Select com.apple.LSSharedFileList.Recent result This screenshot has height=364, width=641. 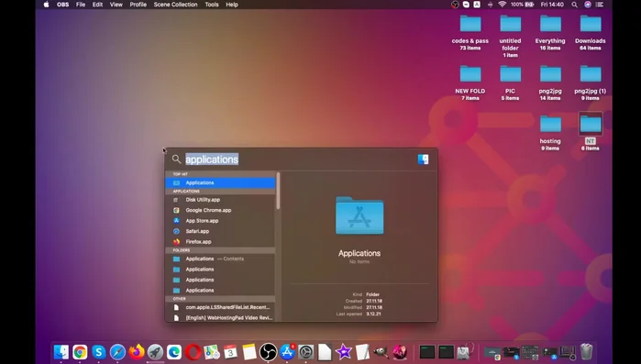point(220,307)
